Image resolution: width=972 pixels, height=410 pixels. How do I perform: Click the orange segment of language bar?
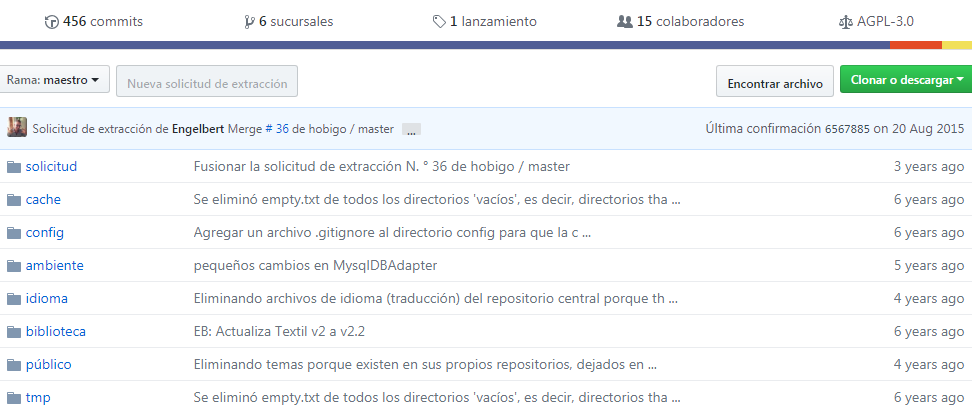pos(916,45)
